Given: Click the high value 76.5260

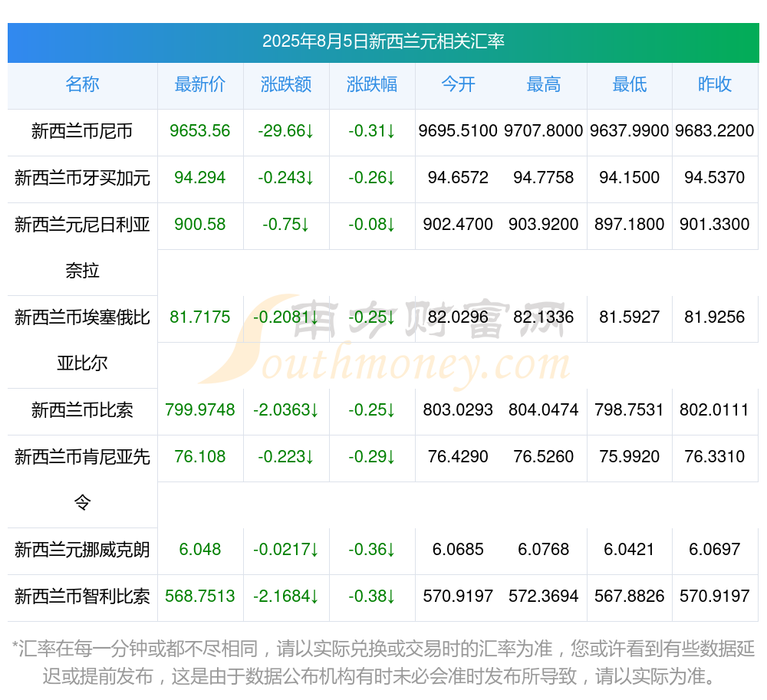Looking at the screenshot, I should coord(544,456).
